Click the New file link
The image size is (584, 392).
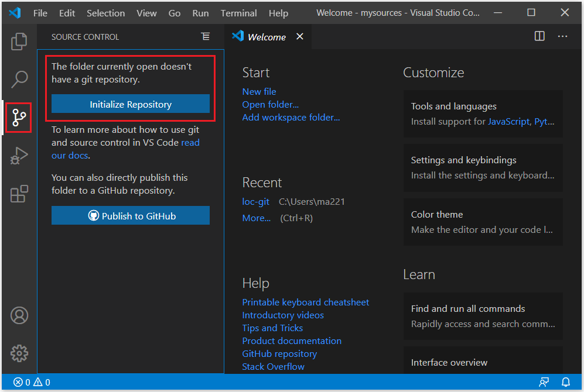point(259,91)
